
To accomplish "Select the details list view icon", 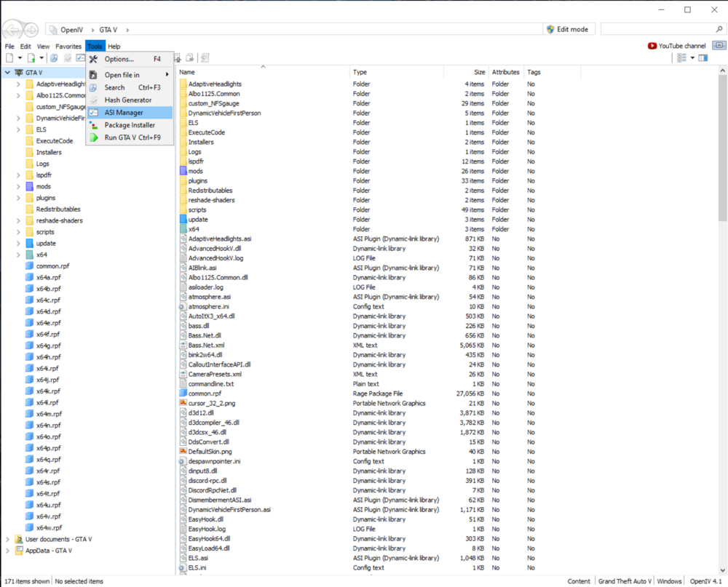I will 681,57.
